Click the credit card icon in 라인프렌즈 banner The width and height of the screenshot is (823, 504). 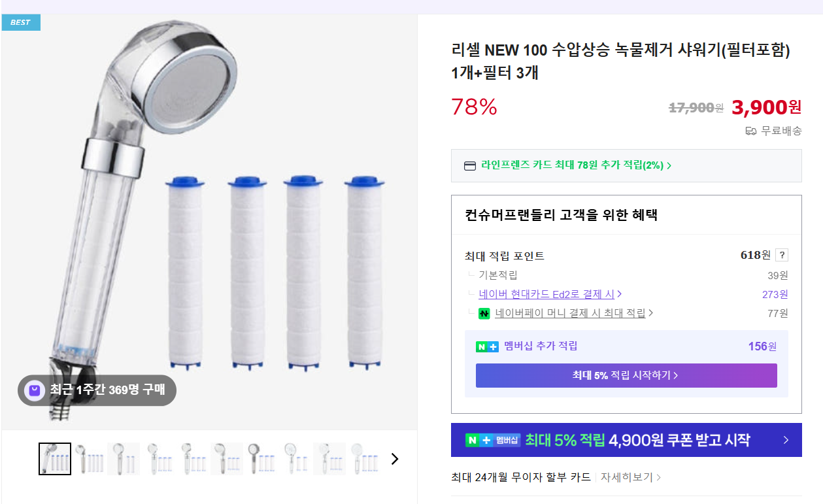tap(470, 166)
